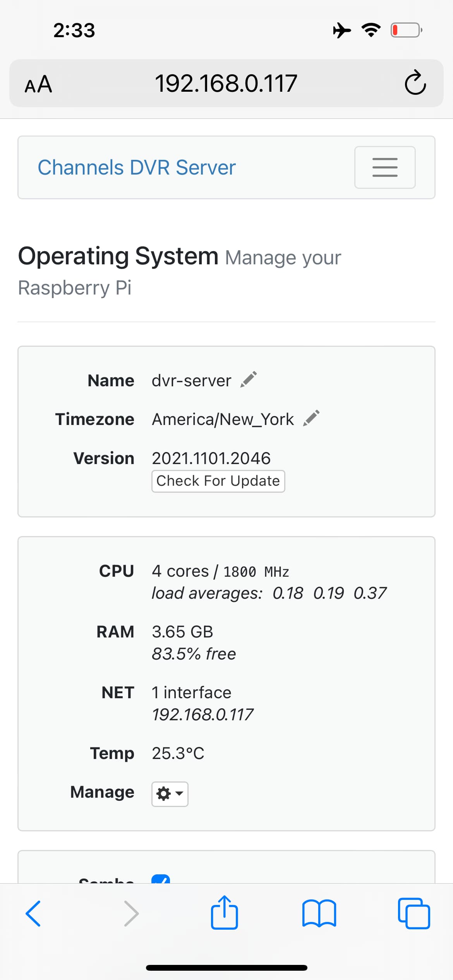Tap the Safari reload page icon

(415, 83)
